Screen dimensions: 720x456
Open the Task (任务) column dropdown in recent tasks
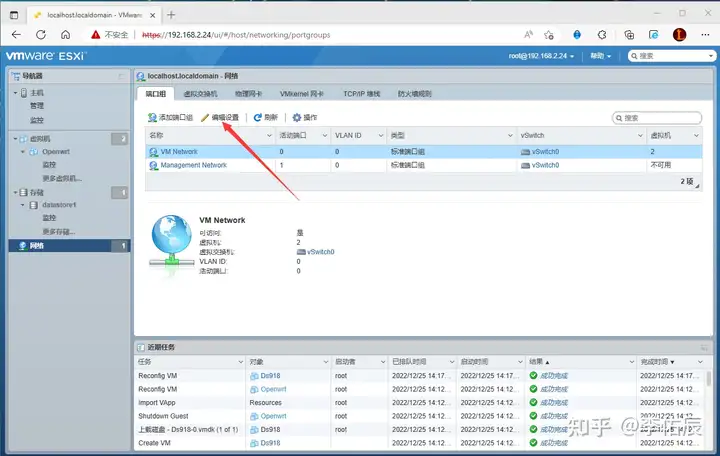(241, 362)
